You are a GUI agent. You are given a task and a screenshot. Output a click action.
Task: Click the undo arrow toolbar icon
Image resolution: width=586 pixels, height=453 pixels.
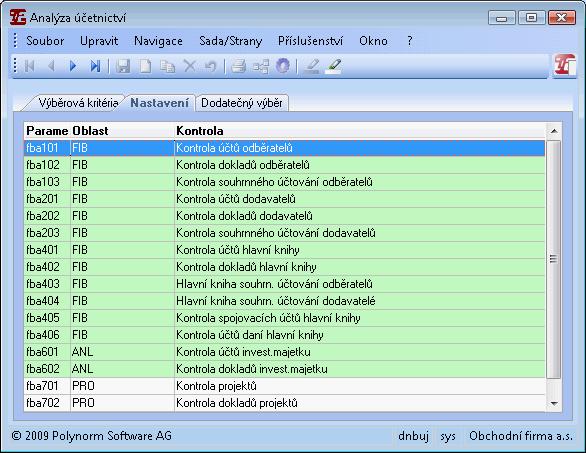pyautogui.click(x=211, y=67)
